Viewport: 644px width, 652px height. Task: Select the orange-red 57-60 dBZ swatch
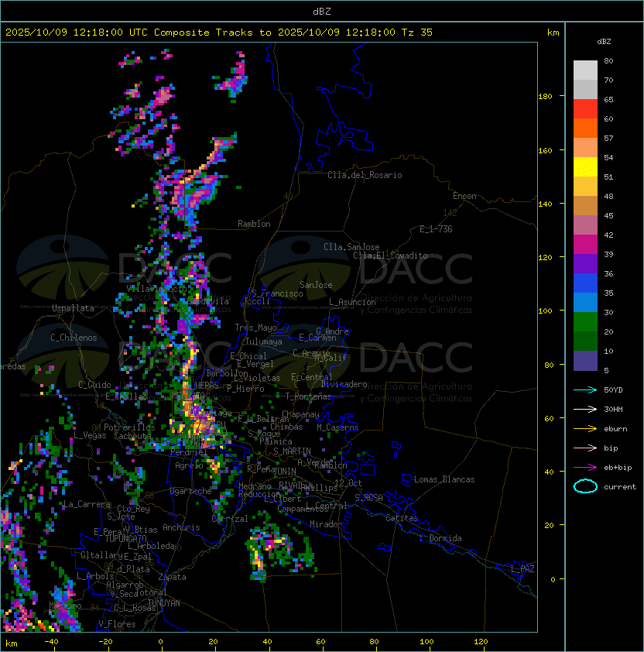pos(585,128)
